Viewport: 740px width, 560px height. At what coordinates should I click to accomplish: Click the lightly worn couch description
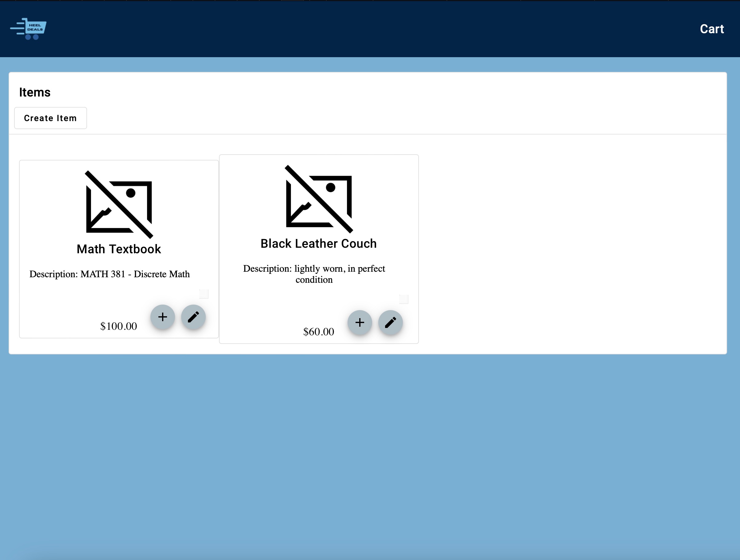coord(314,274)
